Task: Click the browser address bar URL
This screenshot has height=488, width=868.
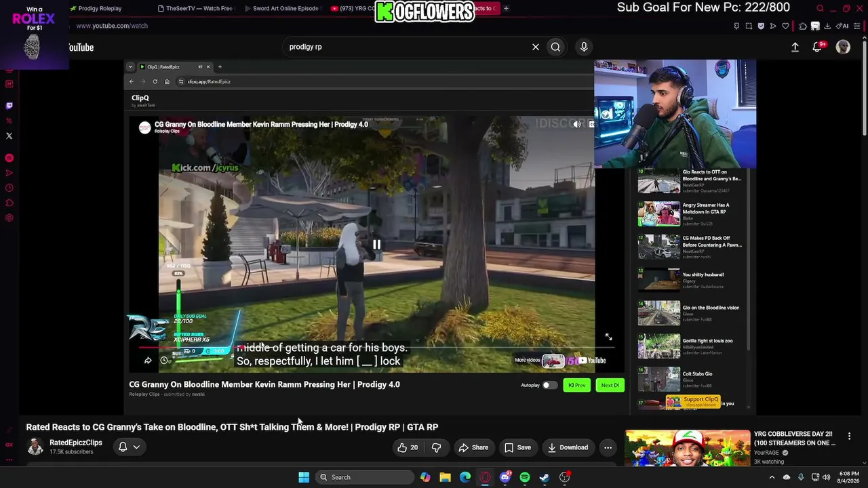Action: 112,26
